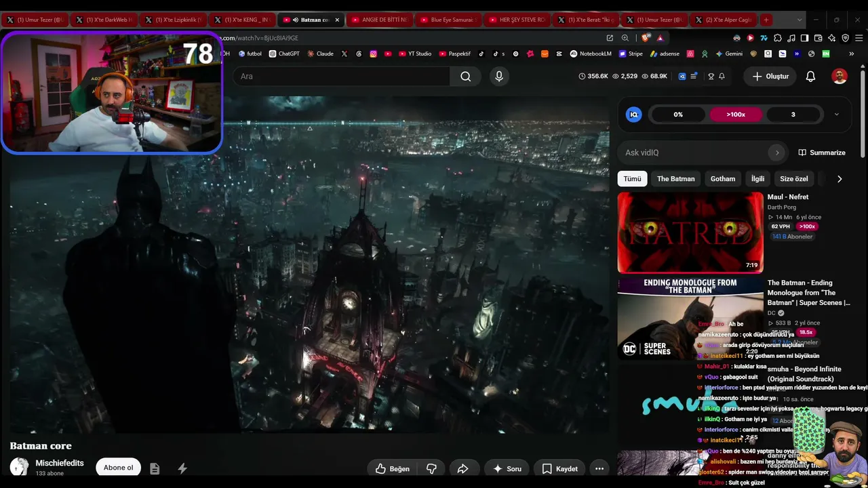Open the X bookmark icon in bookmarks bar
The width and height of the screenshot is (868, 488).
344,54
